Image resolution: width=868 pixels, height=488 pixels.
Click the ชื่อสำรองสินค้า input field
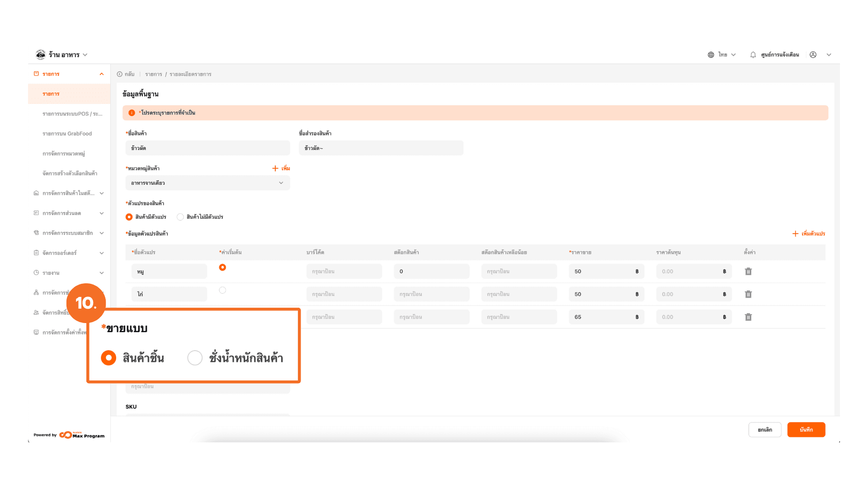tap(381, 148)
